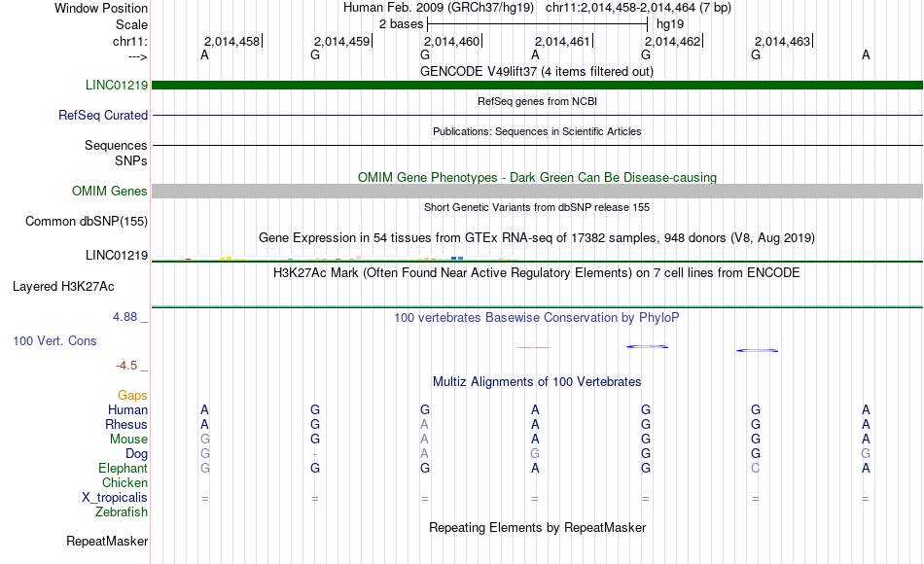The height and width of the screenshot is (564, 924).
Task: Click the 'OMIM Gene Phenotypes' green title
Action: coord(537,177)
